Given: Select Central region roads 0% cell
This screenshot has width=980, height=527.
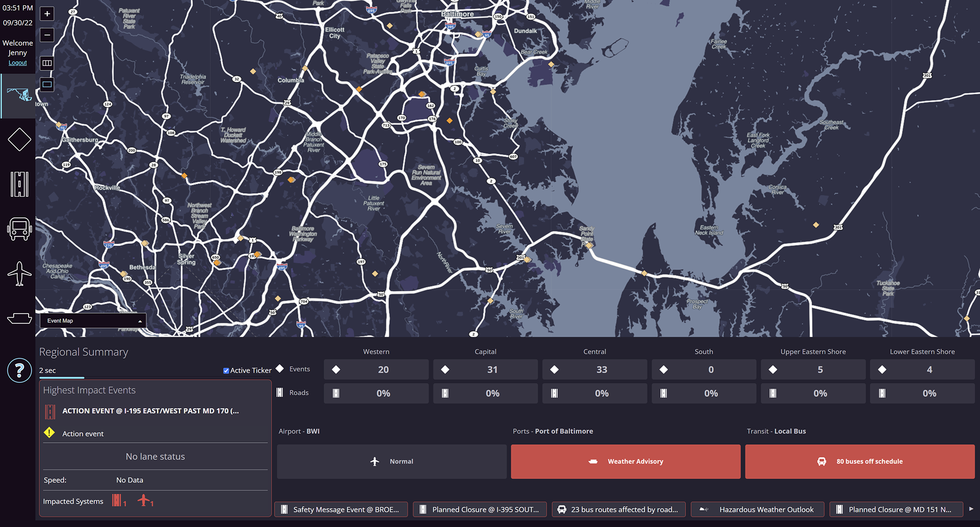Looking at the screenshot, I should pos(595,393).
